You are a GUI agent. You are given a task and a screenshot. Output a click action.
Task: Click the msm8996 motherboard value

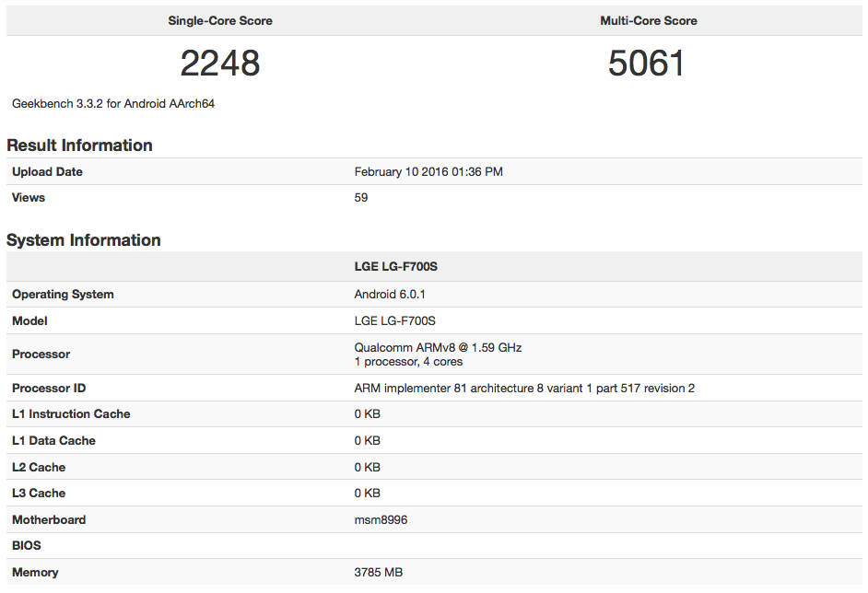coord(381,520)
